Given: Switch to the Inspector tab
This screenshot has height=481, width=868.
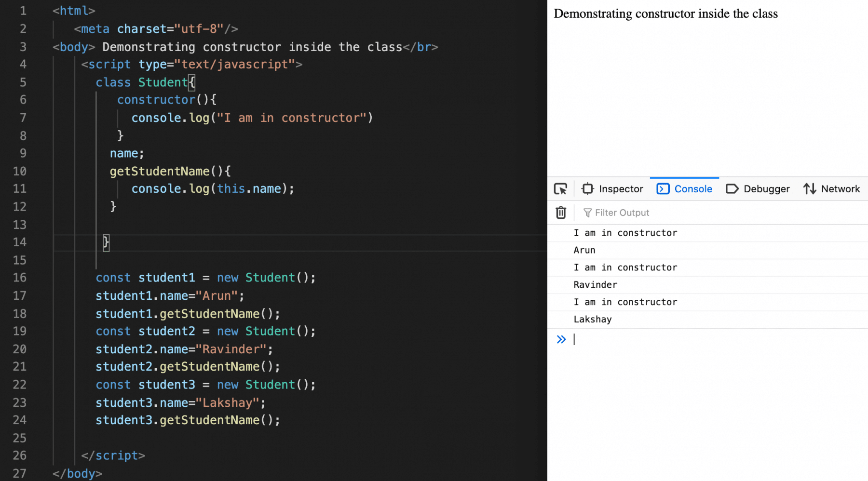Looking at the screenshot, I should (621, 189).
